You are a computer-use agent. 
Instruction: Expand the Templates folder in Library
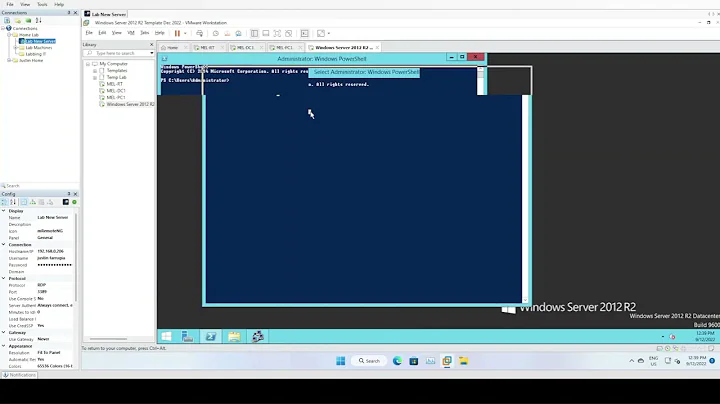[x=95, y=71]
